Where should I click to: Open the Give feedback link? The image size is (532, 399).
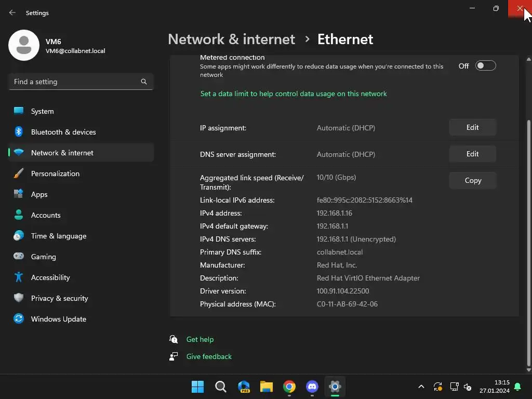coord(209,356)
